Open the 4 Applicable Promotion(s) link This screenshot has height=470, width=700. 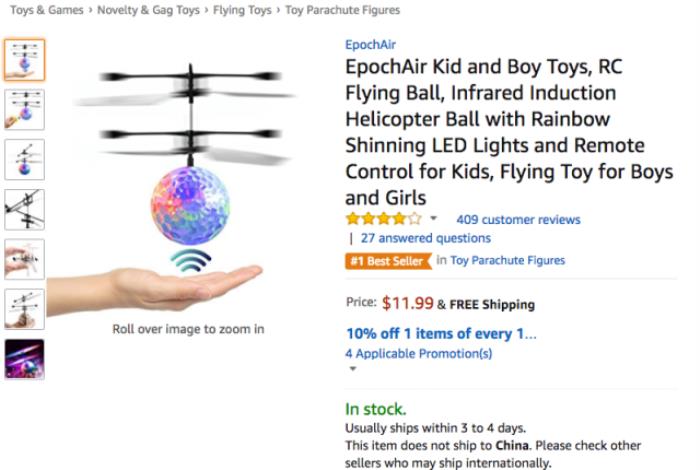418,353
